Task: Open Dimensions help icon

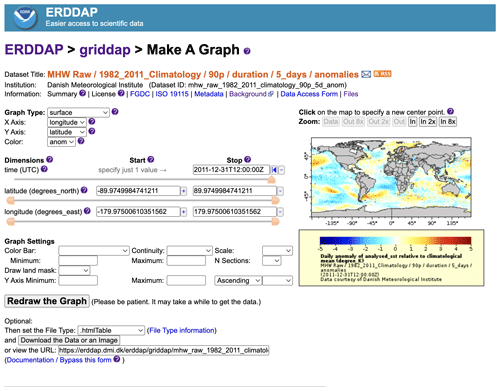Action: 49,160
